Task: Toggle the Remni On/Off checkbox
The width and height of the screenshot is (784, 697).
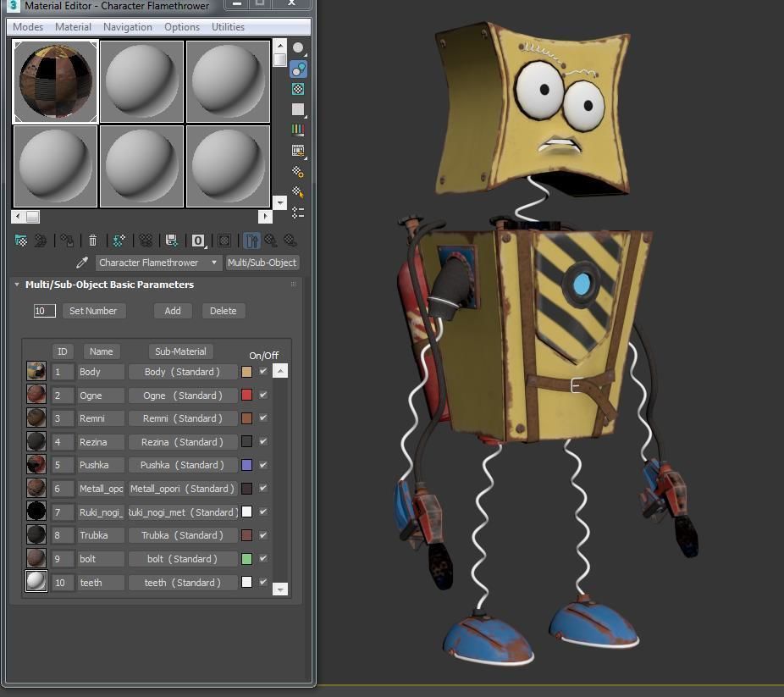Action: click(x=263, y=418)
